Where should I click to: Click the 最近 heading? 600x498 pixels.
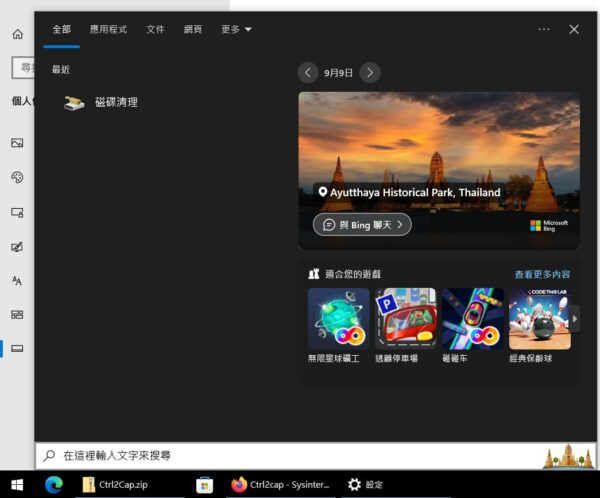[x=61, y=69]
